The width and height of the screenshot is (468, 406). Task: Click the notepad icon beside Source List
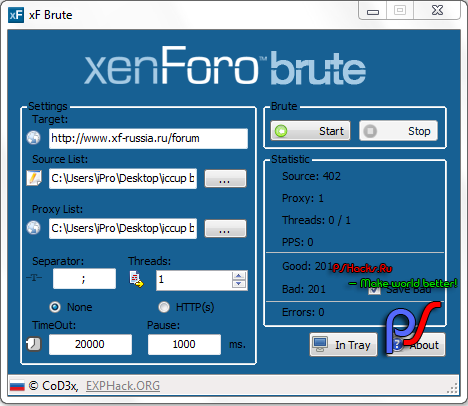[x=34, y=178]
